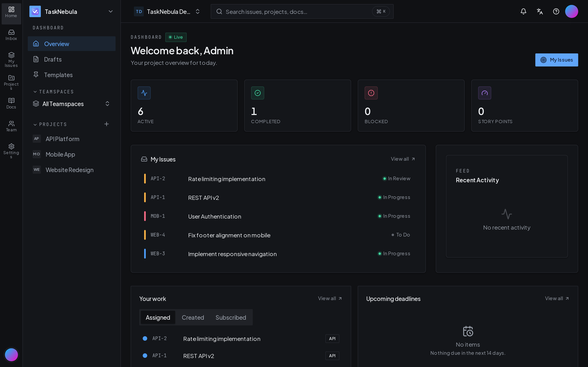Image resolution: width=588 pixels, height=367 pixels.
Task: Switch to the Created tab
Action: (193, 317)
